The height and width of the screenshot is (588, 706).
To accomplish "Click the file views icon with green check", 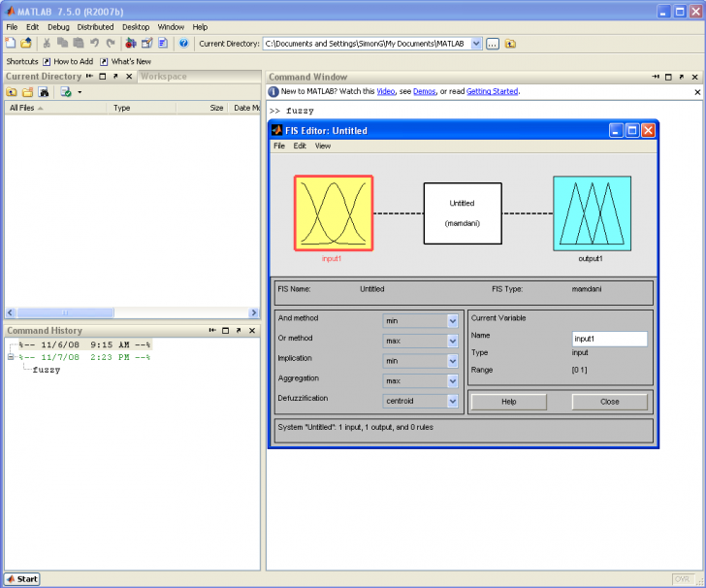I will click(66, 92).
